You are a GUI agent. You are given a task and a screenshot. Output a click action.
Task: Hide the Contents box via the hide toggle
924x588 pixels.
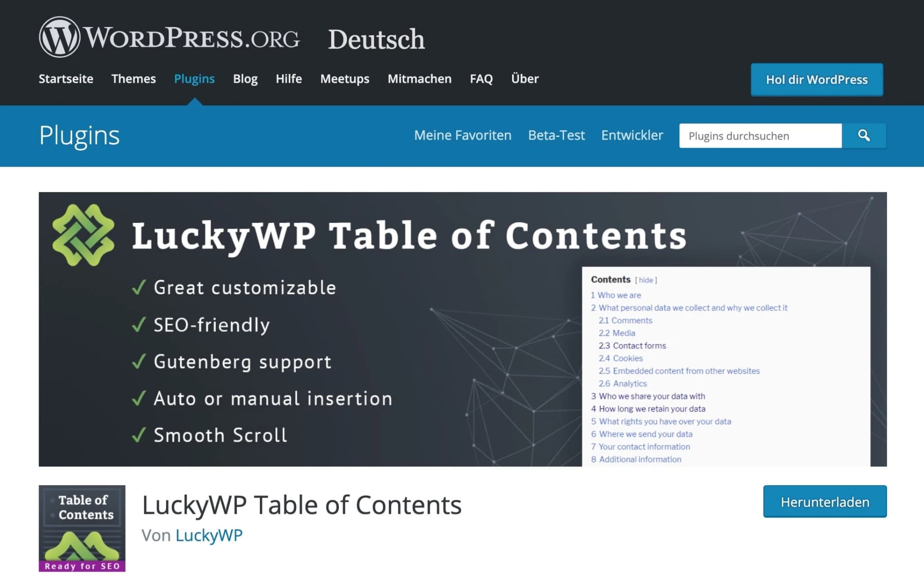(x=645, y=280)
